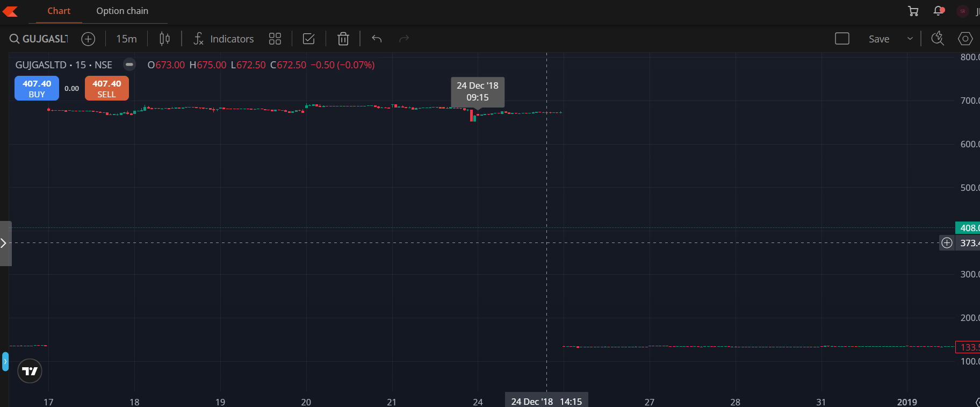Open the candlestick chart style menu

point(164,39)
